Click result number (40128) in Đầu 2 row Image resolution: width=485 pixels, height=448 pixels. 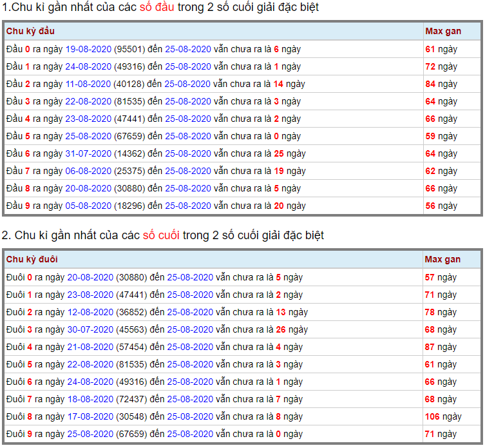click(129, 84)
